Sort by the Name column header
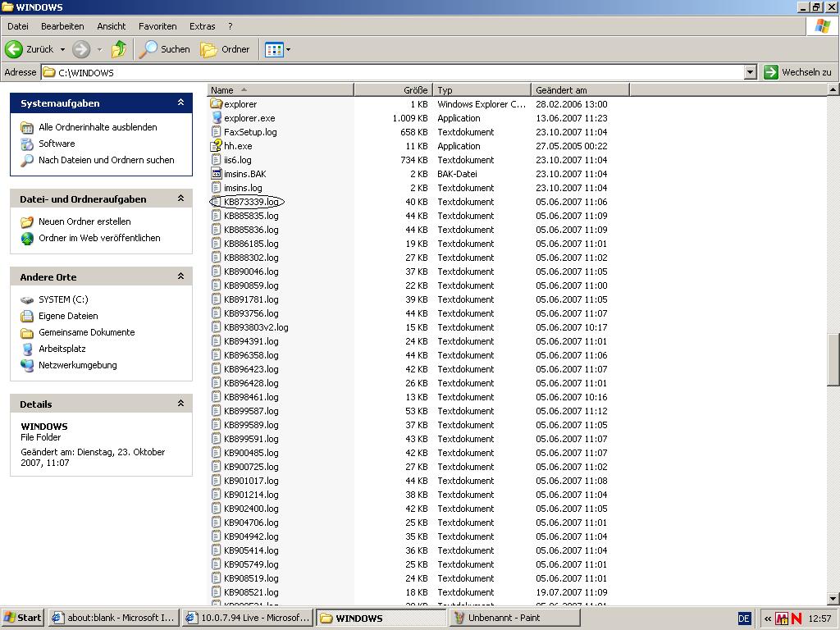Image resolution: width=840 pixels, height=630 pixels. tap(281, 90)
